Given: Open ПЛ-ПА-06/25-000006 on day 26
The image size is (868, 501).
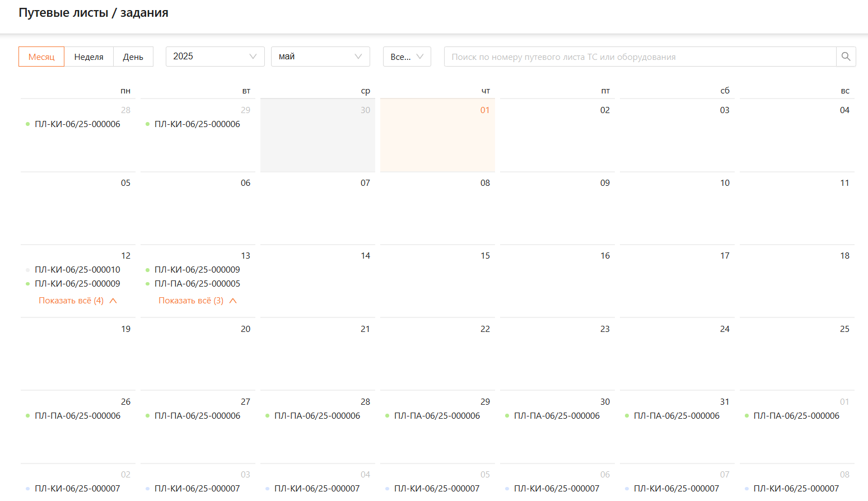Looking at the screenshot, I should pyautogui.click(x=77, y=416).
